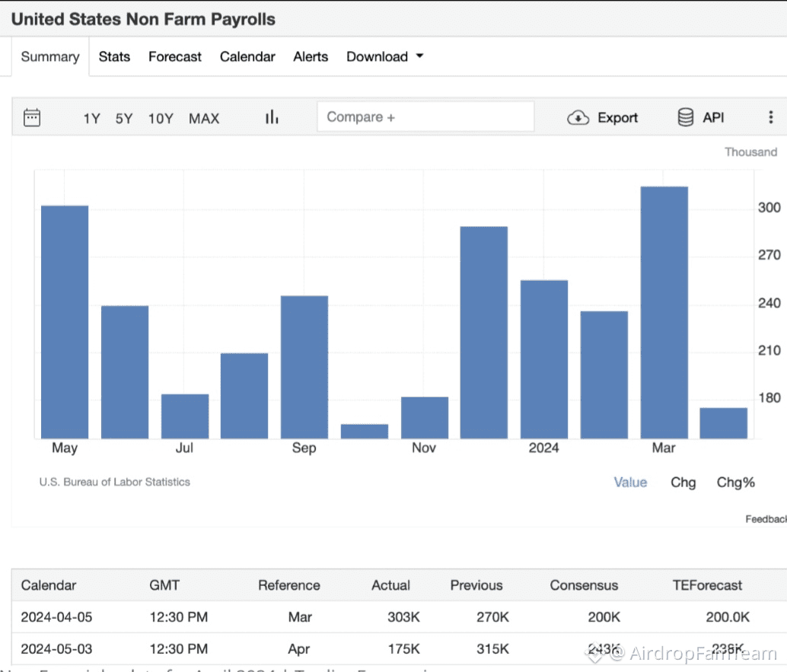This screenshot has width=787, height=672.
Task: Switch chart range to 10Y
Action: 161,118
